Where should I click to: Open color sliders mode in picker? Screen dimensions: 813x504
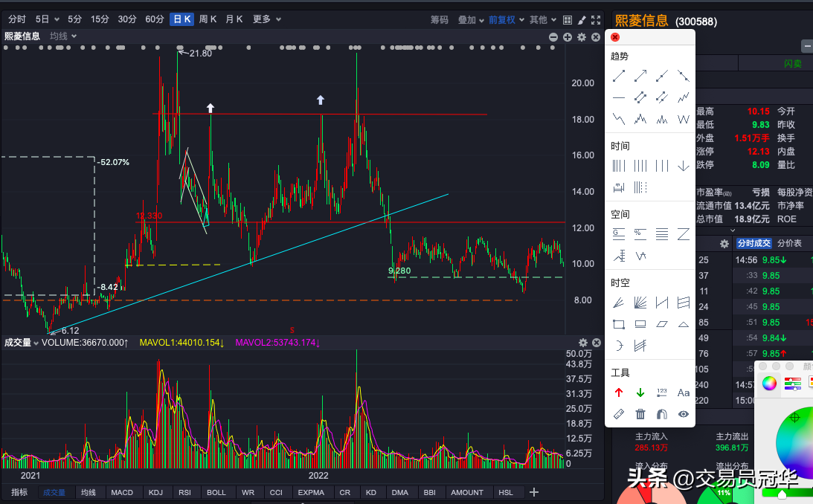[793, 384]
